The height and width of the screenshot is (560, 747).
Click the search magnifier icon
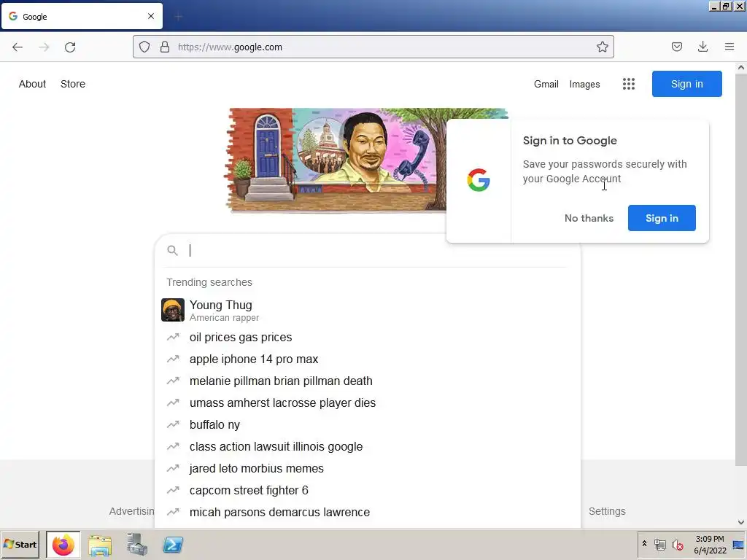[x=172, y=251]
